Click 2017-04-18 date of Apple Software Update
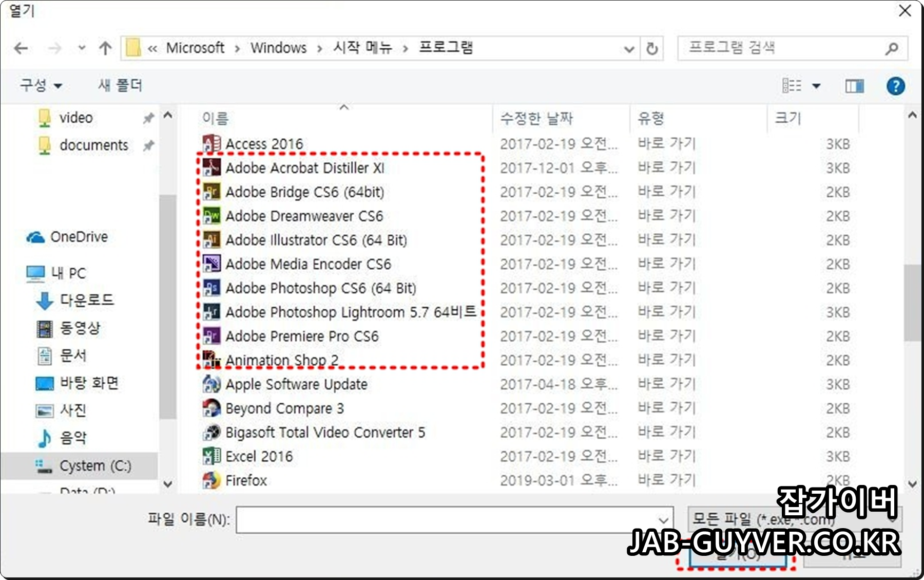 (x=559, y=384)
